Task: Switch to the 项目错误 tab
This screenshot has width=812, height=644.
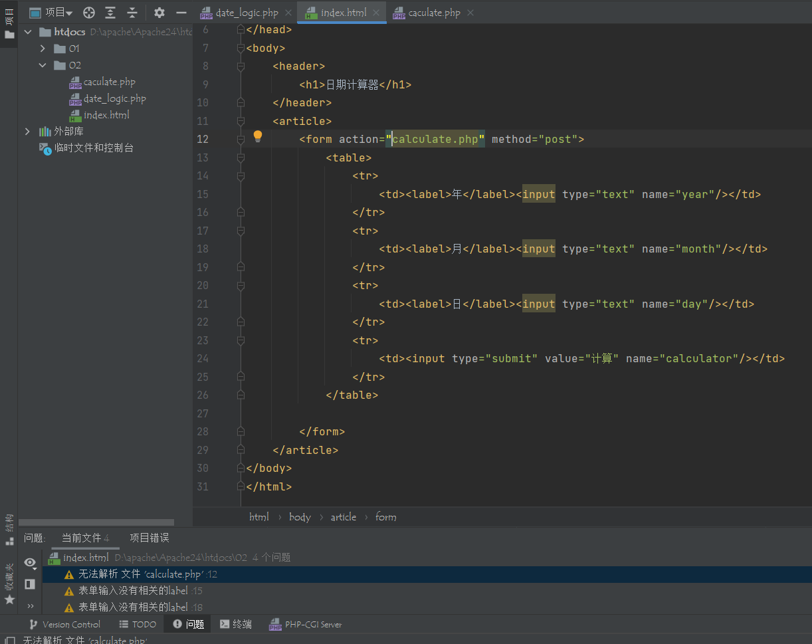Action: [x=149, y=538]
